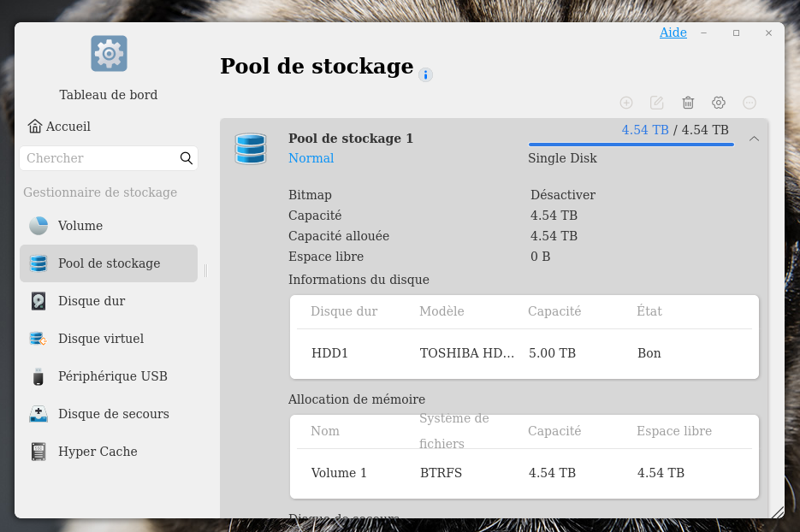This screenshot has width=800, height=532.
Task: Select the HDD1 disk row
Action: (524, 353)
